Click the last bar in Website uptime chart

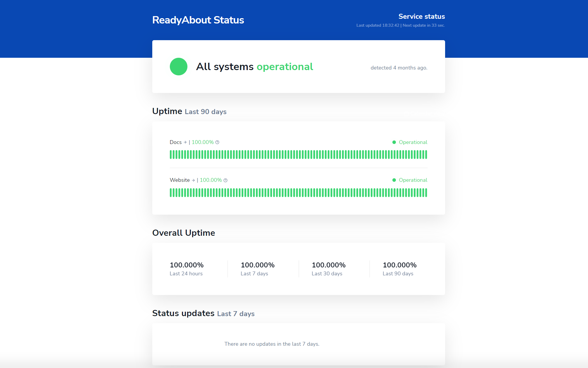[426, 193]
